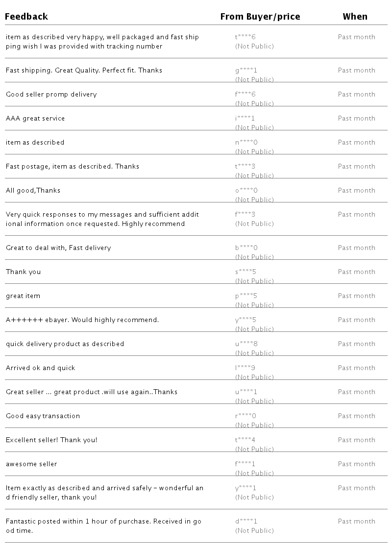Select buyer t****6 username
Screen dimensions: 392x552
coord(245,37)
